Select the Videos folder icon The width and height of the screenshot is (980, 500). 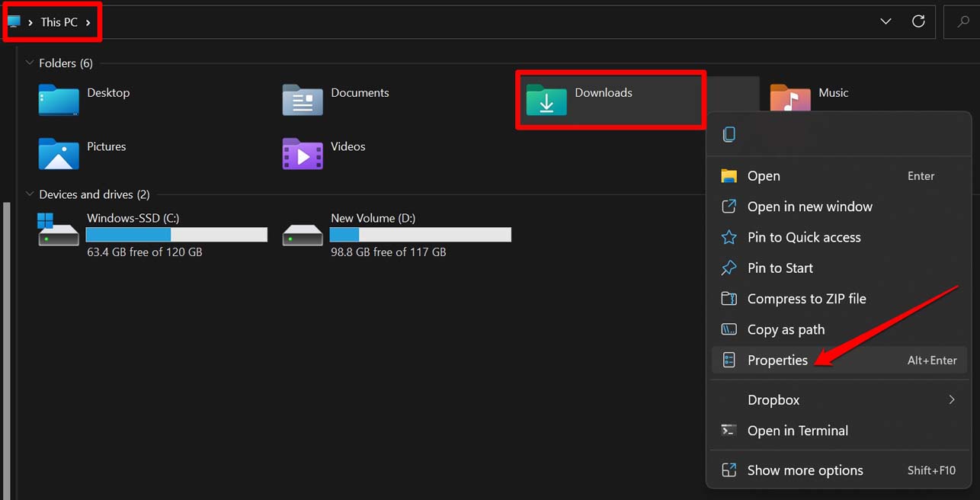(x=303, y=153)
